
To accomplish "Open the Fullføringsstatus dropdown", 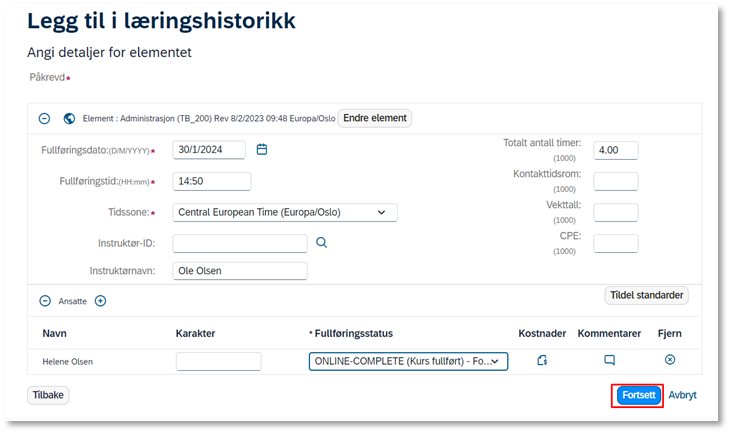I will click(408, 361).
